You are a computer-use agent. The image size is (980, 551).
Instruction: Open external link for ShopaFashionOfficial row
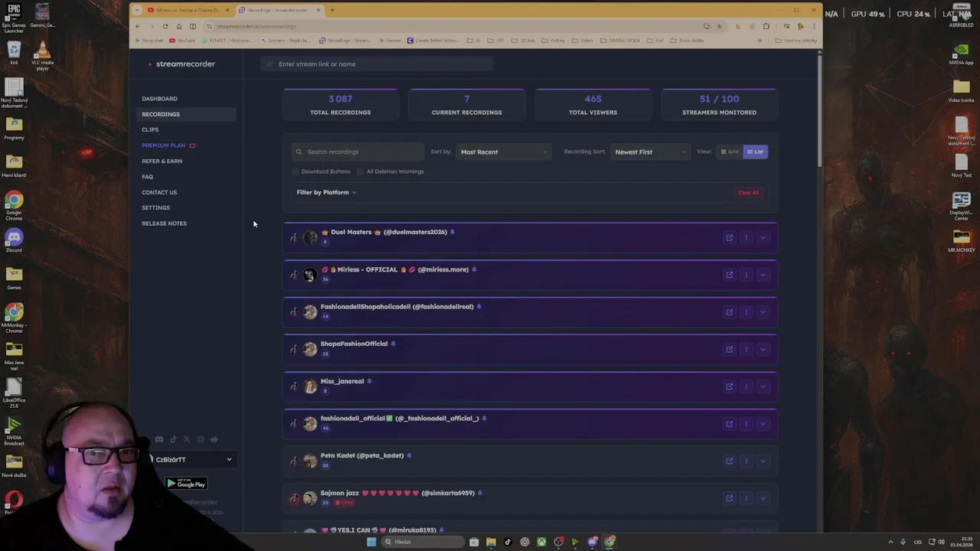pos(729,349)
